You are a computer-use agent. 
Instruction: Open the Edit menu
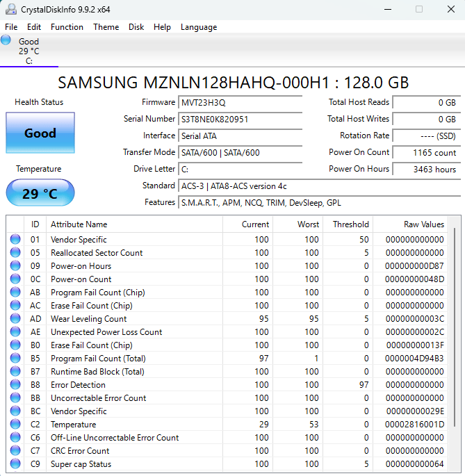[34, 27]
